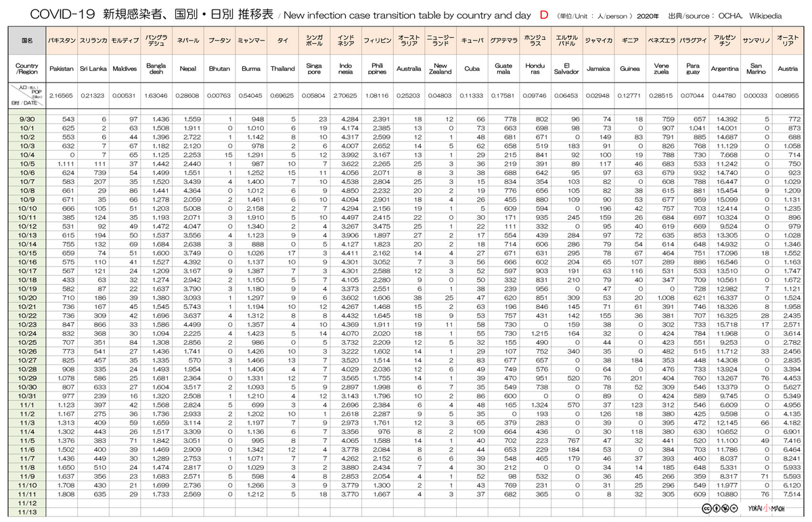Click Pakistan's 9/30 value 543
The height and width of the screenshot is (522, 812).
point(68,120)
